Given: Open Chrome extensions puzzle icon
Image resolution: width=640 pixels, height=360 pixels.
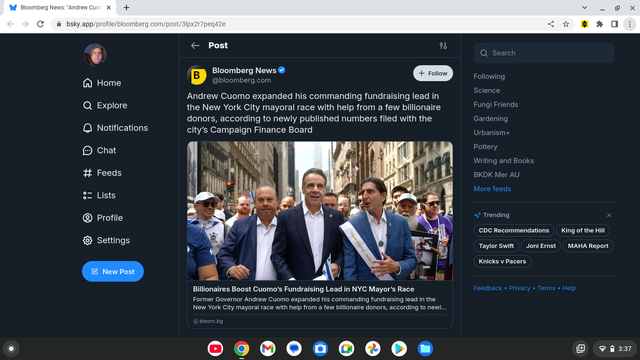Looking at the screenshot, I should (x=599, y=24).
